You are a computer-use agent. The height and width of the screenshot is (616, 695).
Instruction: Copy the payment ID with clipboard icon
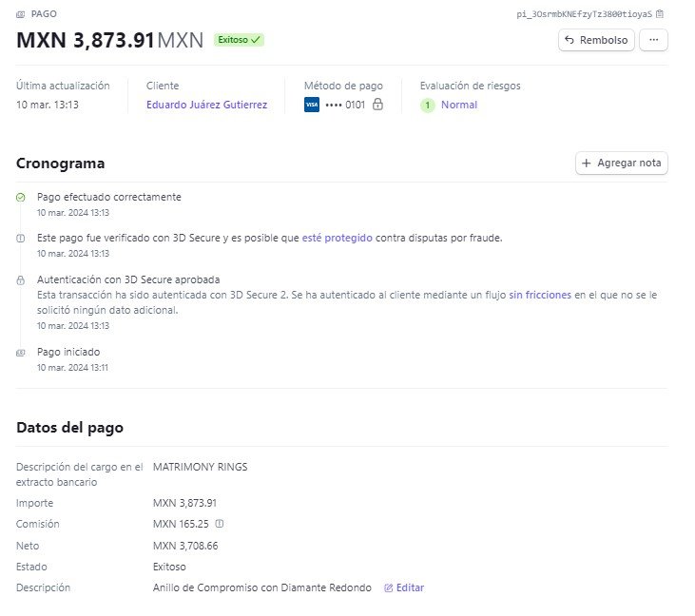660,13
